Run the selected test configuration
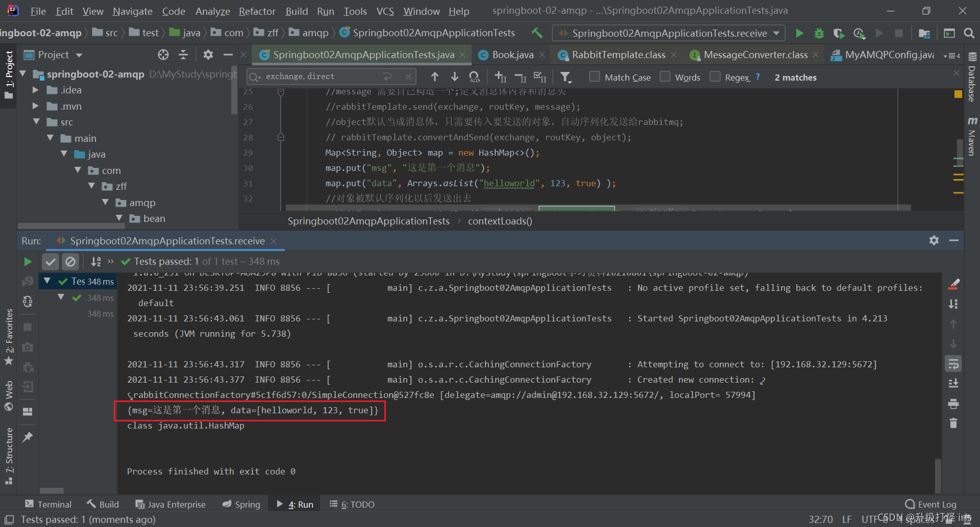Image resolution: width=980 pixels, height=527 pixels. (799, 33)
